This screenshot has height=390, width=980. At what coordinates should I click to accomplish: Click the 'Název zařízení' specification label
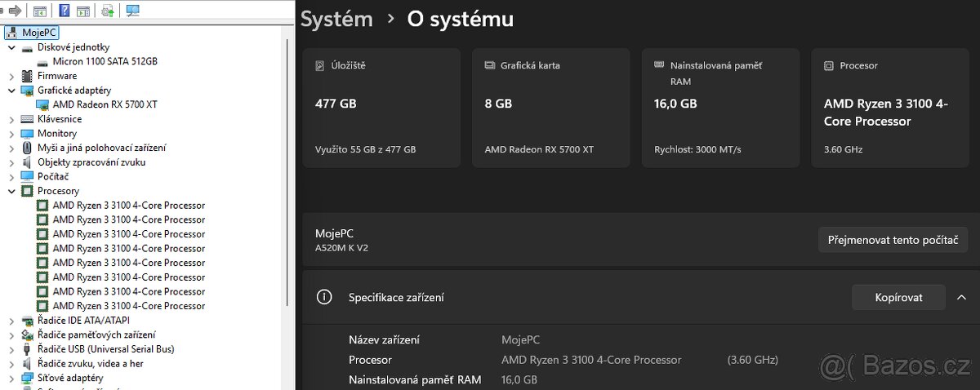[x=384, y=340]
